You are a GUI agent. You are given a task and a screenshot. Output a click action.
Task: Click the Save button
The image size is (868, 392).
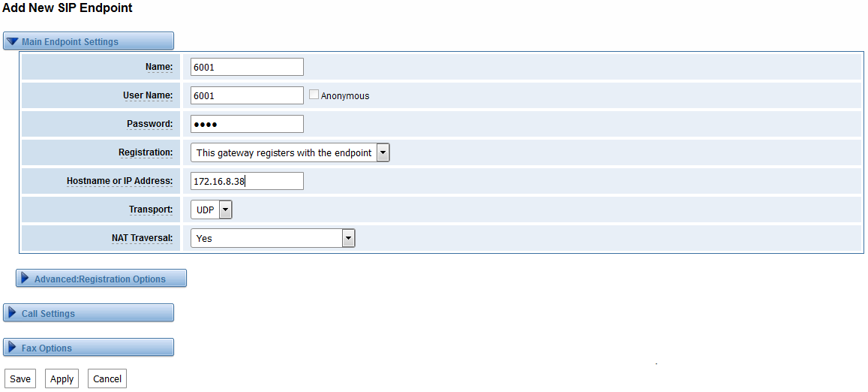point(20,378)
